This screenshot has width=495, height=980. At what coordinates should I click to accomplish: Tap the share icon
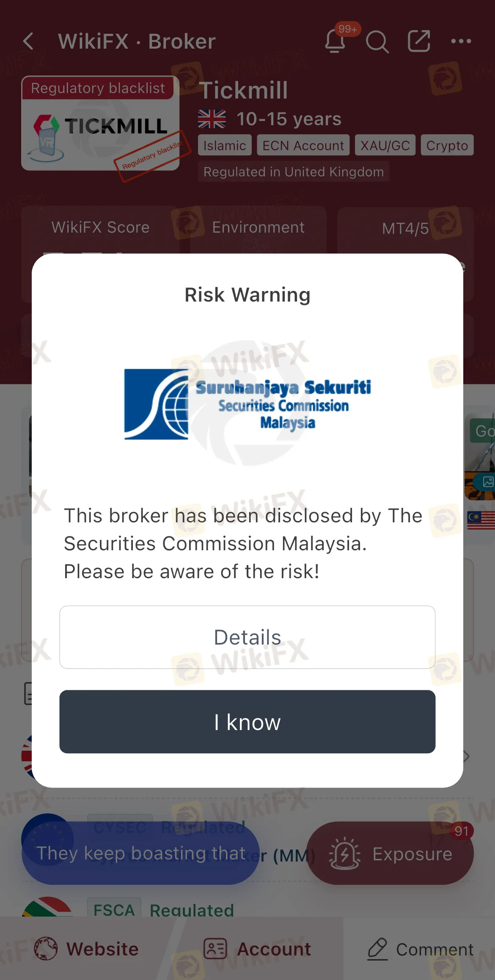(x=419, y=41)
